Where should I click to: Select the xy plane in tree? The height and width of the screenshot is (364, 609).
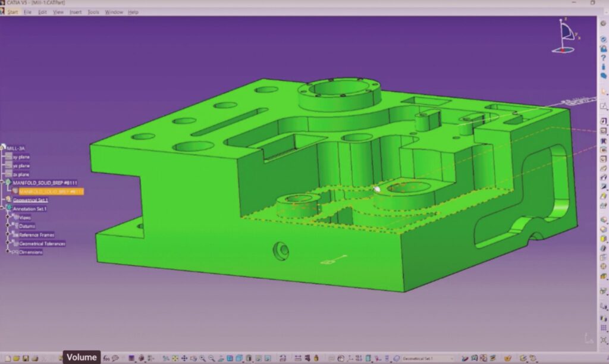[21, 157]
